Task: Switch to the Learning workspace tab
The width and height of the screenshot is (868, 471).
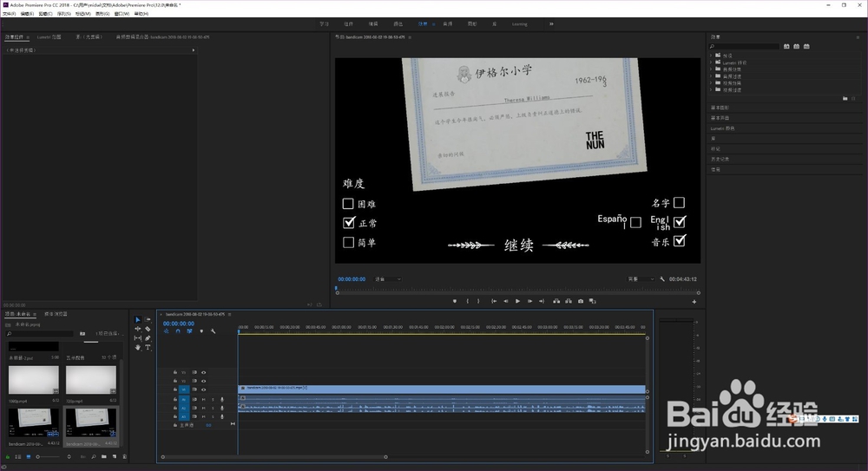Action: tap(519, 23)
